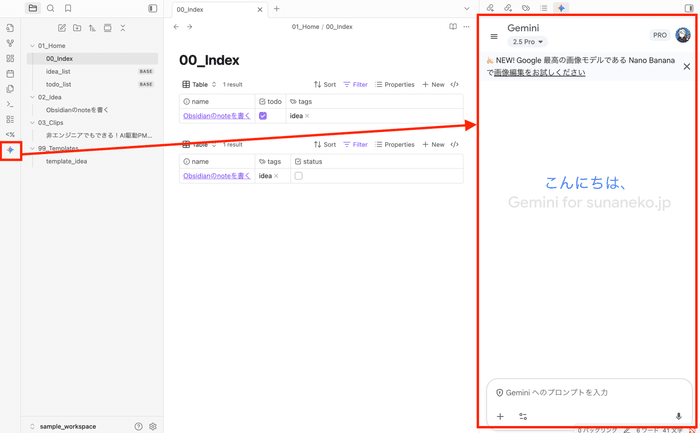The image size is (700, 433).
Task: Show embedded code for second table
Action: [x=454, y=144]
